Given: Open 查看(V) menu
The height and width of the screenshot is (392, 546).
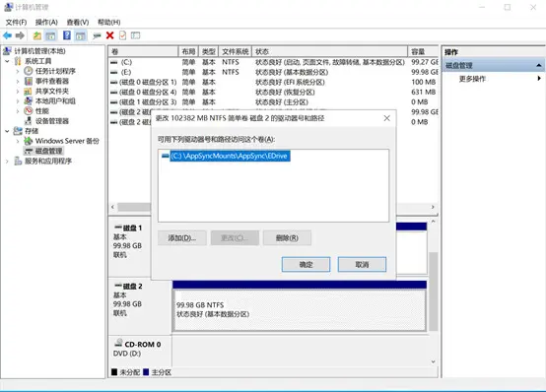Looking at the screenshot, I should point(78,23).
